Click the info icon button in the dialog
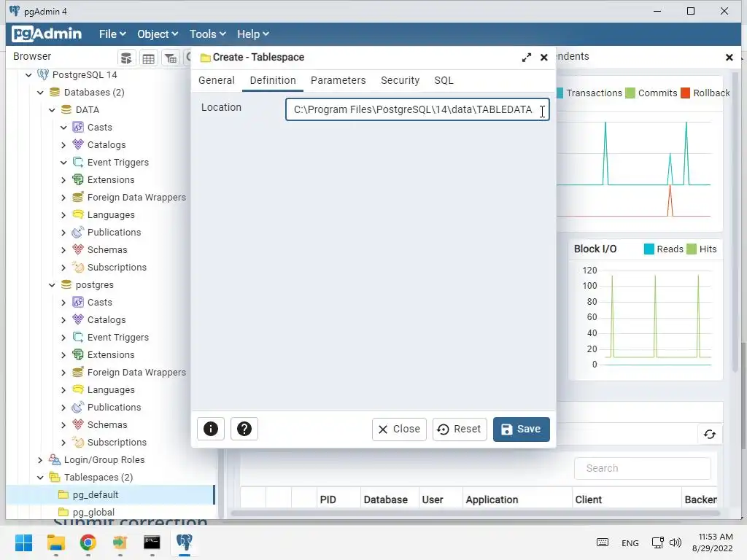Viewport: 747px width, 560px height. 211,429
